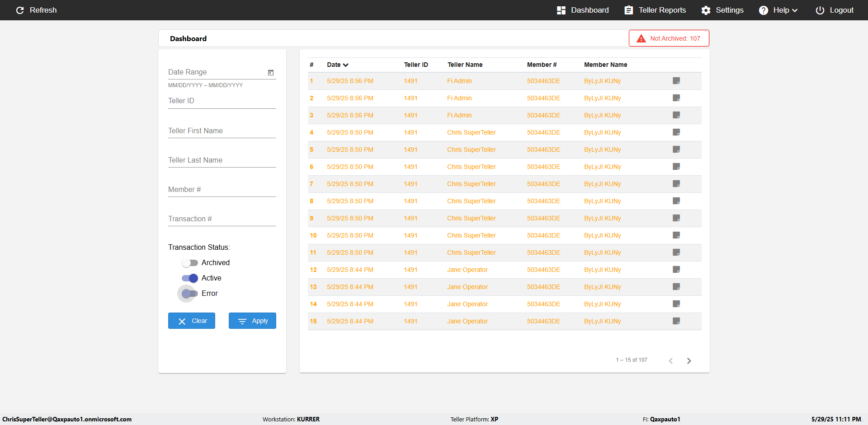This screenshot has height=425, width=868.
Task: Open note icon for row 15 transaction
Action: click(676, 321)
